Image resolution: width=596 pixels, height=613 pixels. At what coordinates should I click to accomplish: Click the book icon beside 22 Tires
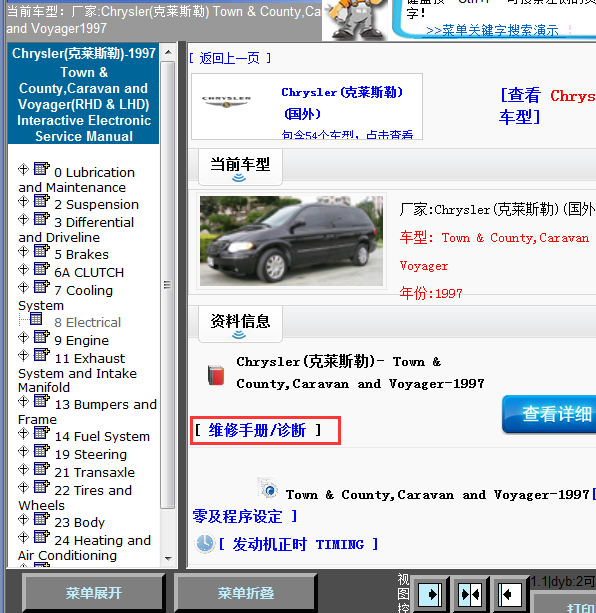(41, 486)
